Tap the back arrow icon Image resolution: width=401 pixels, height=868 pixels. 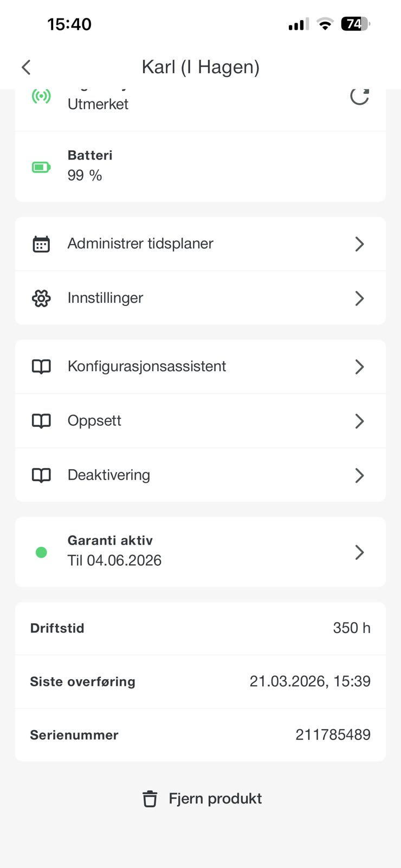pyautogui.click(x=26, y=67)
